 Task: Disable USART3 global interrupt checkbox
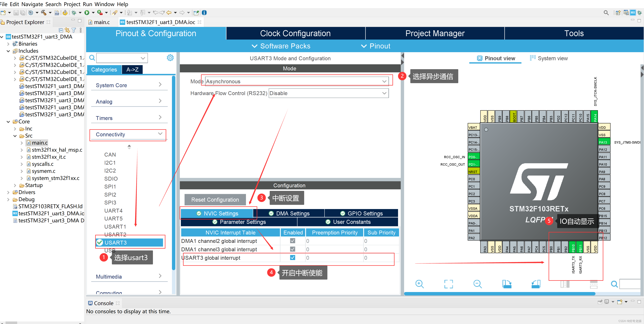292,258
